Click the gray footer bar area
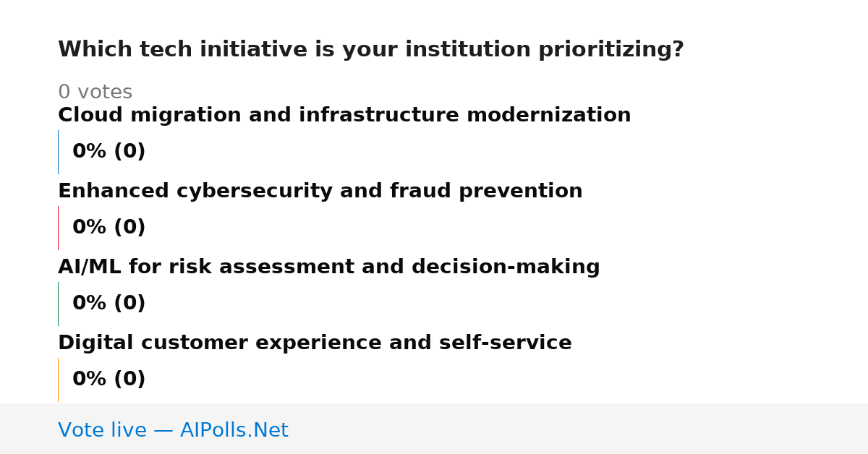This screenshot has height=454, width=868. click(x=434, y=429)
